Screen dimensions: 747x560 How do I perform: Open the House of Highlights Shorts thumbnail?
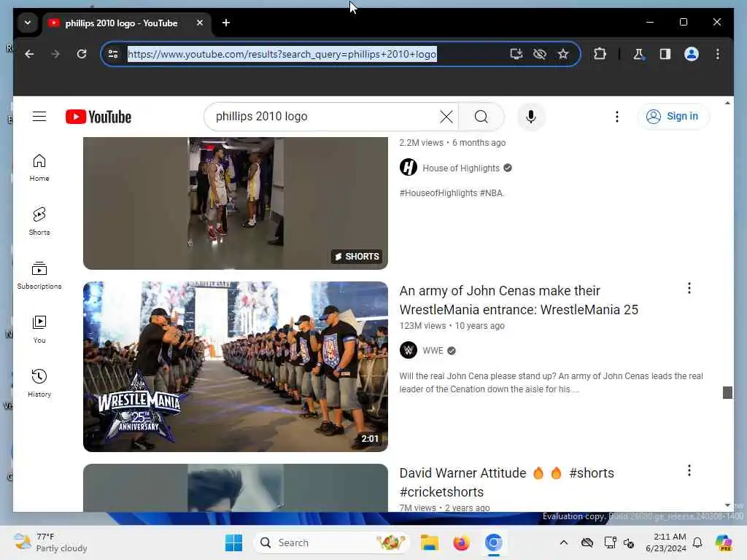pos(236,203)
